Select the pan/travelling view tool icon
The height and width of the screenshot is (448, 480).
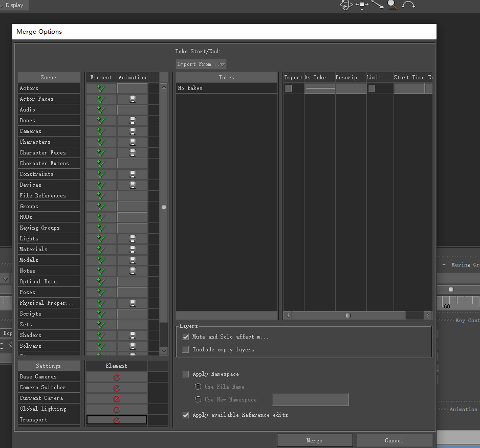tap(362, 5)
